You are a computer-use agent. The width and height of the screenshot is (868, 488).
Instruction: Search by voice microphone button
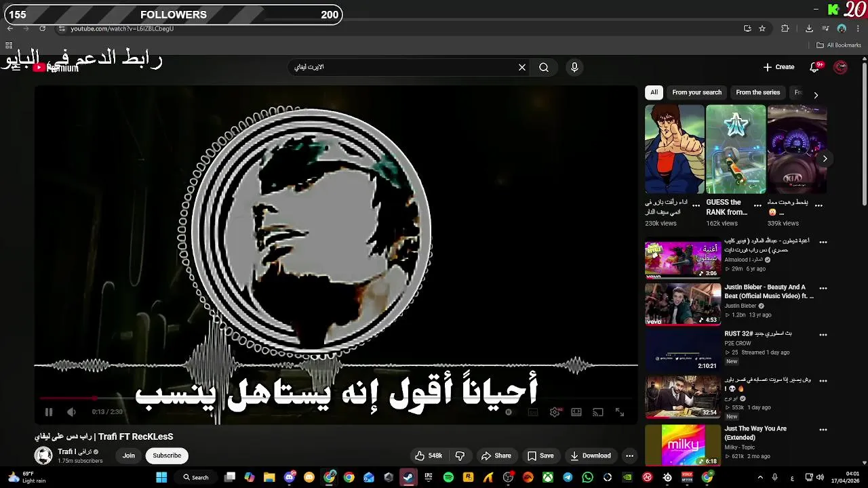(x=574, y=67)
